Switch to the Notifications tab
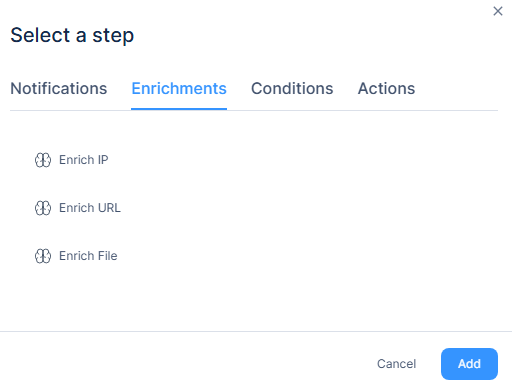The width and height of the screenshot is (512, 392). pyautogui.click(x=59, y=89)
